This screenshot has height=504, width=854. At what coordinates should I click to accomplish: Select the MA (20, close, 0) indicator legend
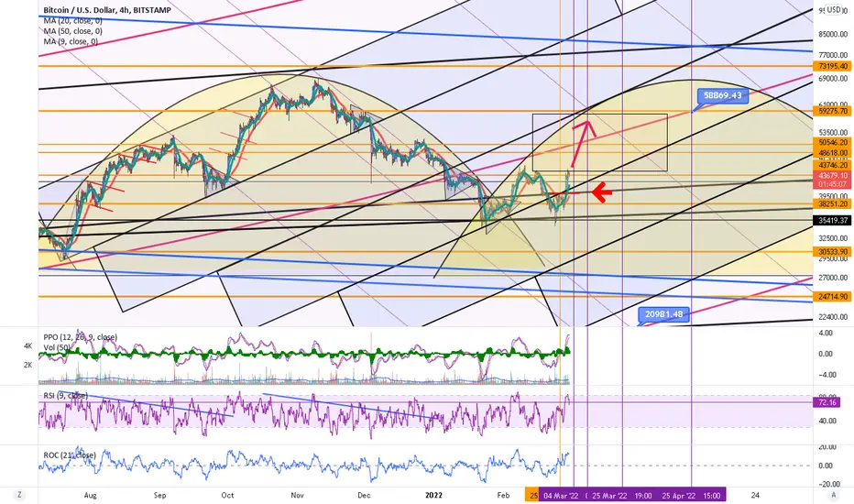click(x=73, y=21)
